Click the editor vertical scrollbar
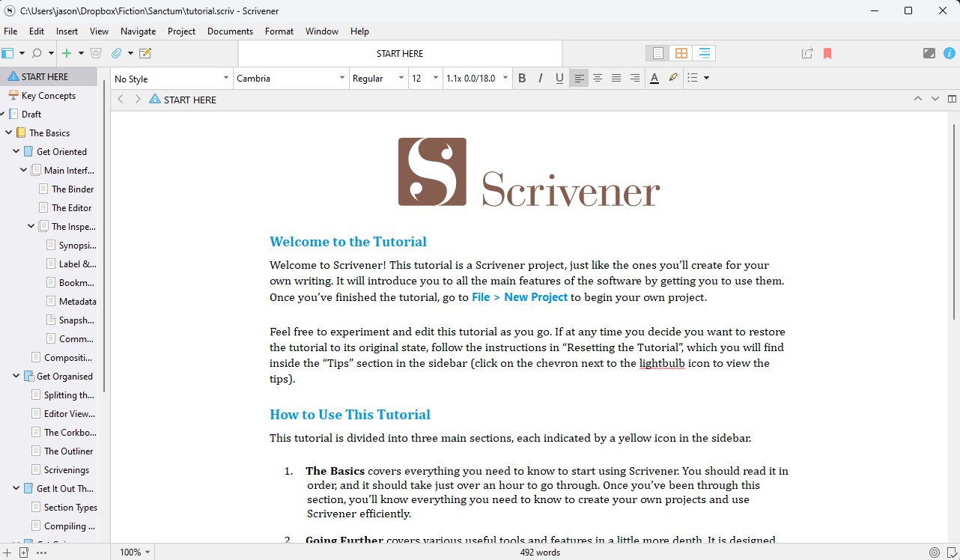The image size is (960, 560). click(x=953, y=222)
